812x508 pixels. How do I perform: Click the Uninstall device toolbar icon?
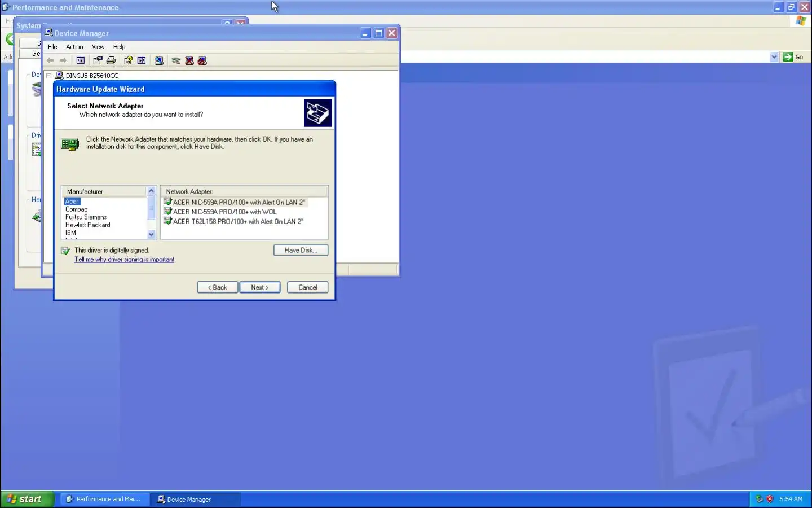189,60
